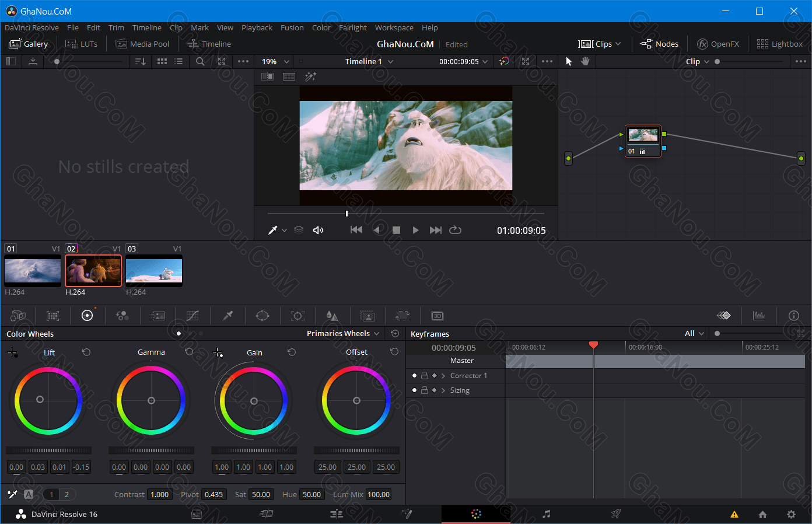Click the Lift color picker crosshair

(x=12, y=352)
